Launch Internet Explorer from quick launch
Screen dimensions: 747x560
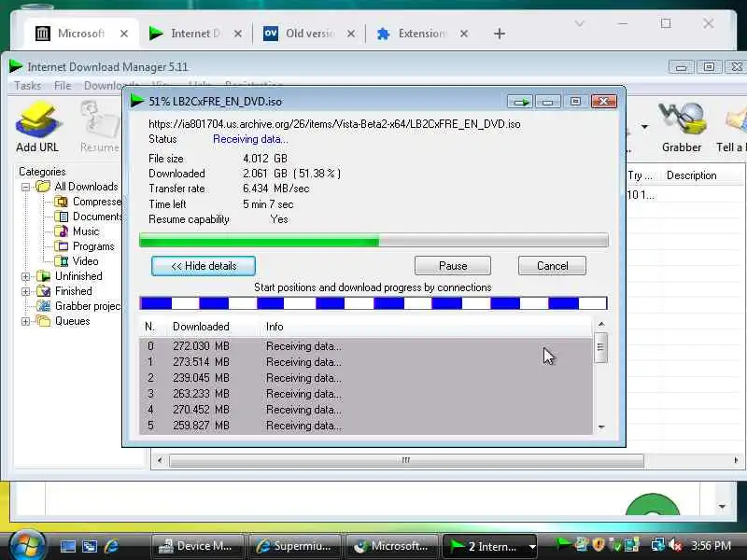(x=111, y=546)
